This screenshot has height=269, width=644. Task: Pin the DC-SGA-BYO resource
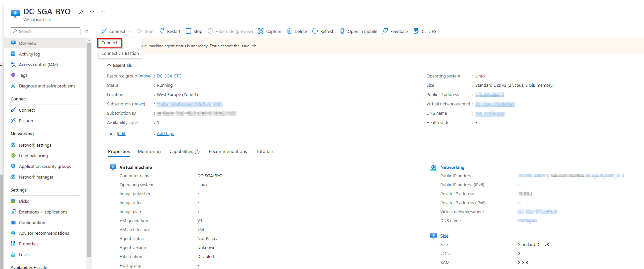pos(81,12)
